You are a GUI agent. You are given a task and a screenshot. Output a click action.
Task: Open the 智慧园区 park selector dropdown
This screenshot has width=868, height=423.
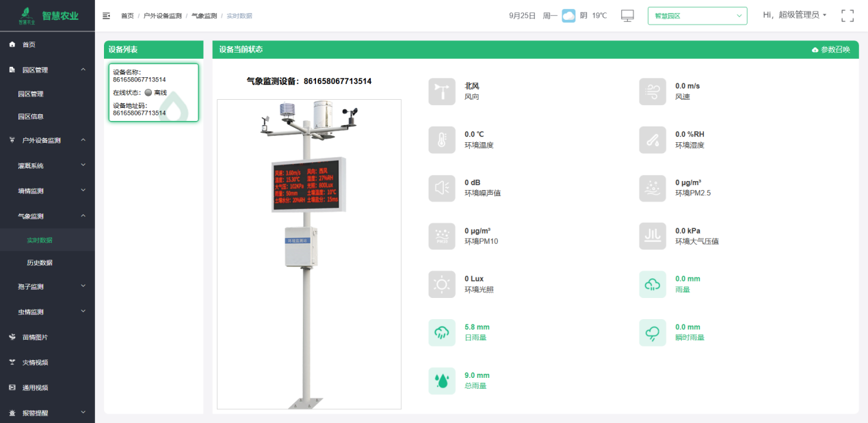(698, 16)
